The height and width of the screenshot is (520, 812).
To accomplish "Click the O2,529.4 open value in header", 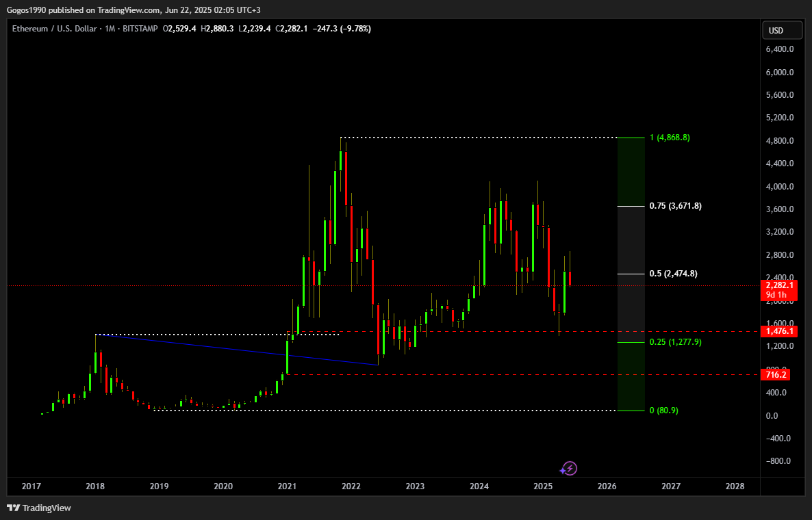I will (x=179, y=29).
